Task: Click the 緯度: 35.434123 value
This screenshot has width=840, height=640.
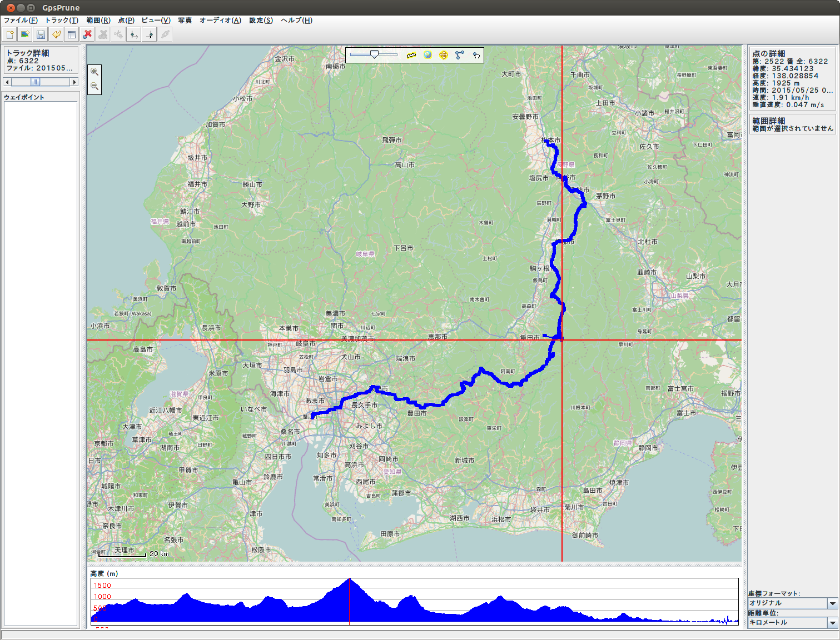Action: click(783, 69)
